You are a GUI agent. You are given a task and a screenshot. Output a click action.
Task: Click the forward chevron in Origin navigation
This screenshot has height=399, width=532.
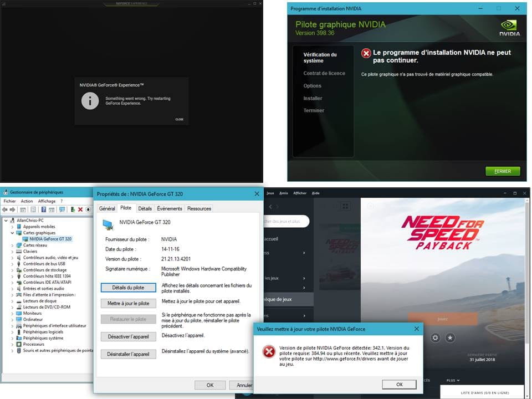click(277, 207)
